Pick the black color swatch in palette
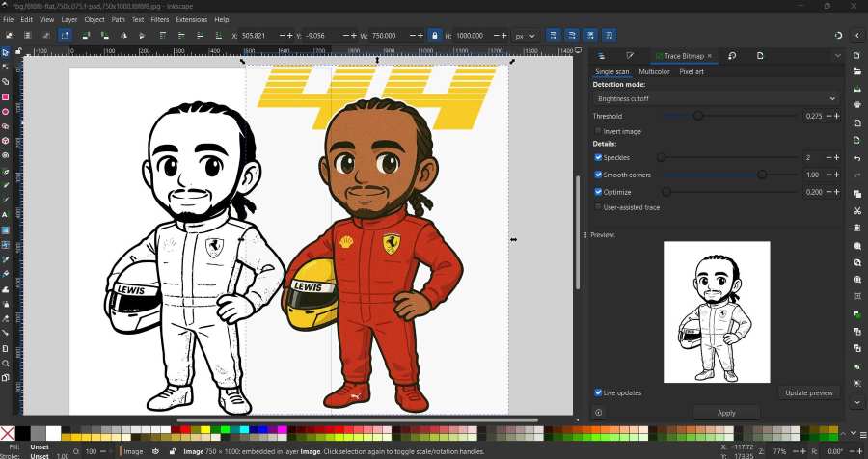The height and width of the screenshot is (459, 868). click(23, 433)
